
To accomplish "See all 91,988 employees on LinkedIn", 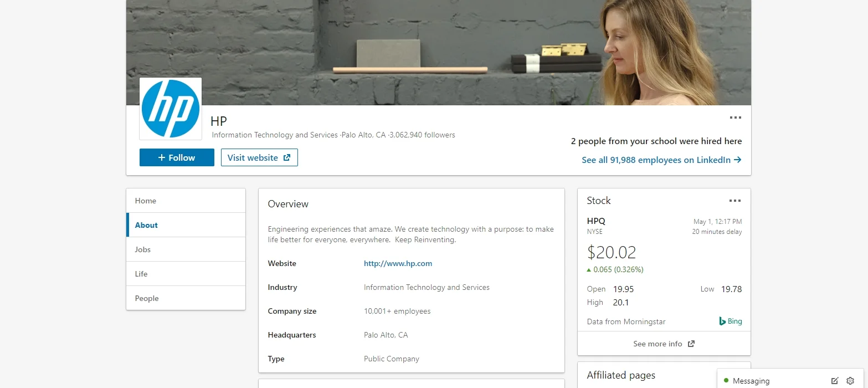I will [661, 160].
